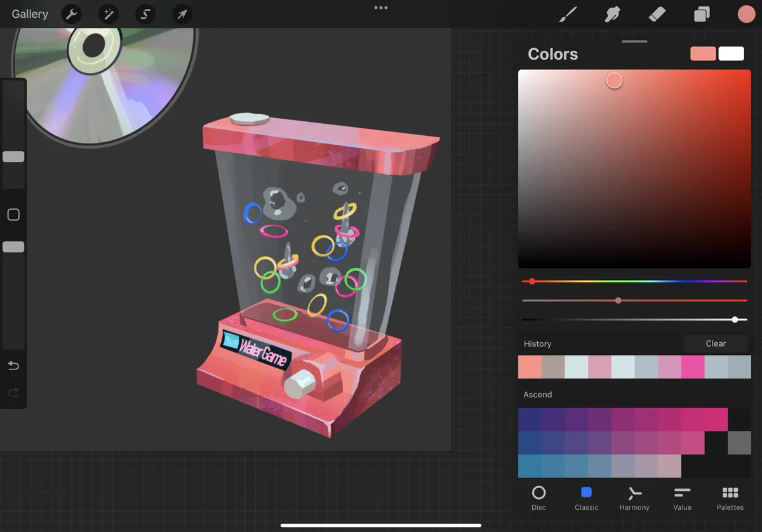Pick the magenta last top-row Ascend swatch
The height and width of the screenshot is (532, 762).
(716, 420)
